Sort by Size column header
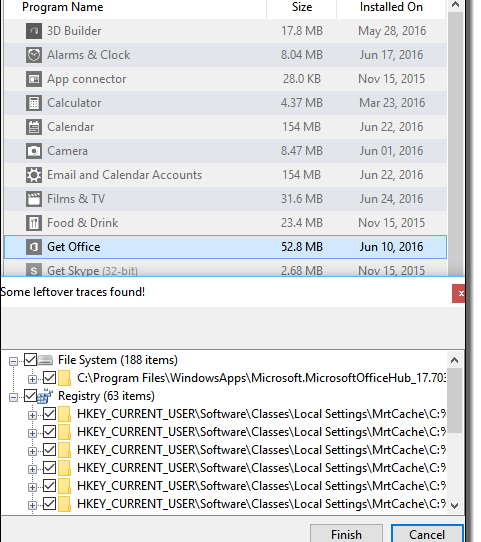The height and width of the screenshot is (542, 481). pyautogui.click(x=301, y=8)
